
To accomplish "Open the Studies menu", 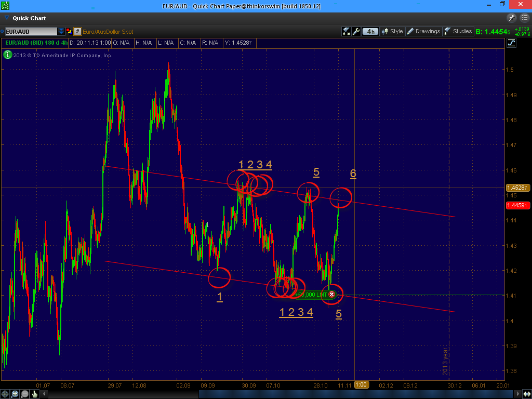I will [x=458, y=32].
